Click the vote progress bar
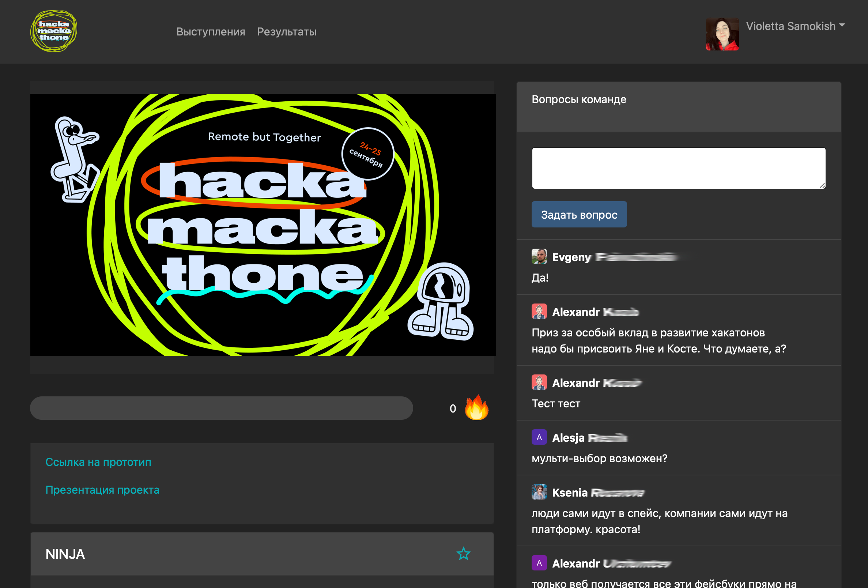The width and height of the screenshot is (868, 588). pos(222,408)
